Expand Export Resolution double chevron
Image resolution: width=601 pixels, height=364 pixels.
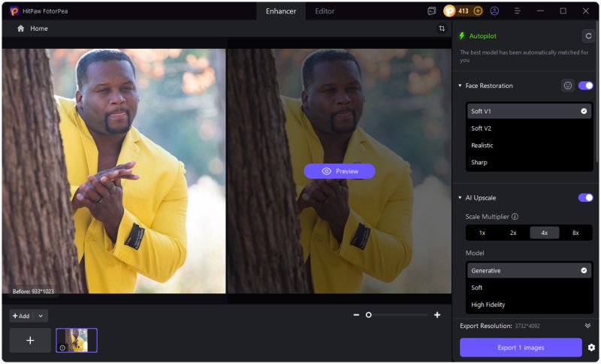[587, 326]
